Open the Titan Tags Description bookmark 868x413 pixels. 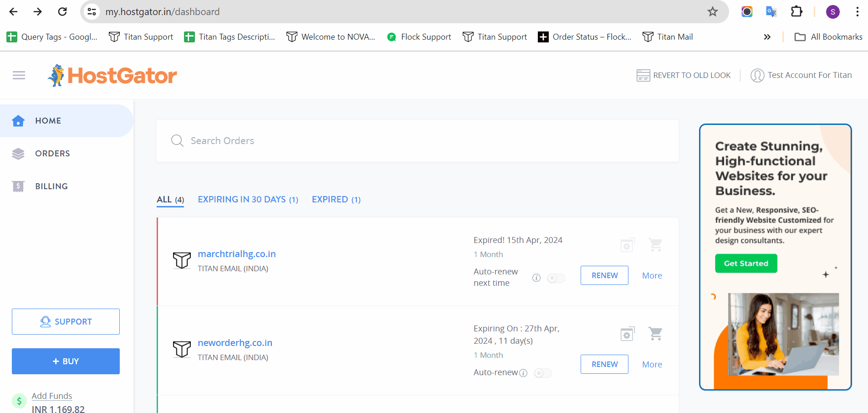pos(230,37)
